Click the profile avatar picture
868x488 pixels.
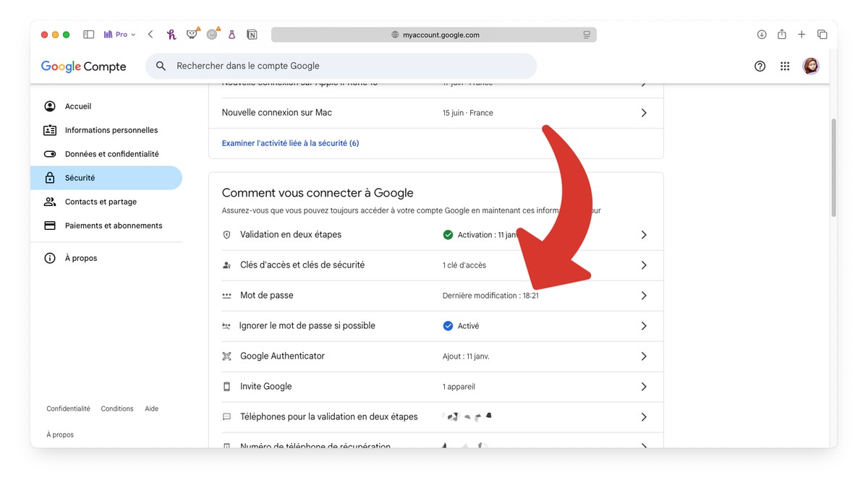coord(811,66)
